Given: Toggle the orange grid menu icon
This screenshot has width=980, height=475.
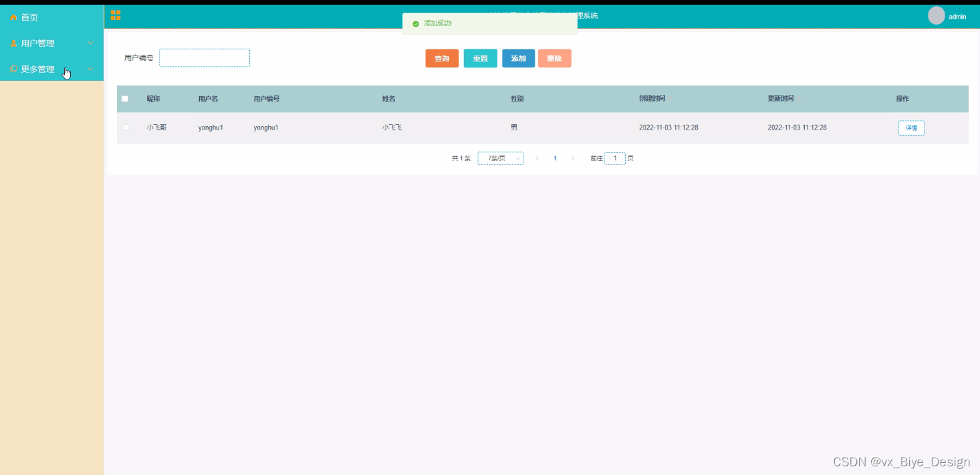Looking at the screenshot, I should click(x=116, y=15).
